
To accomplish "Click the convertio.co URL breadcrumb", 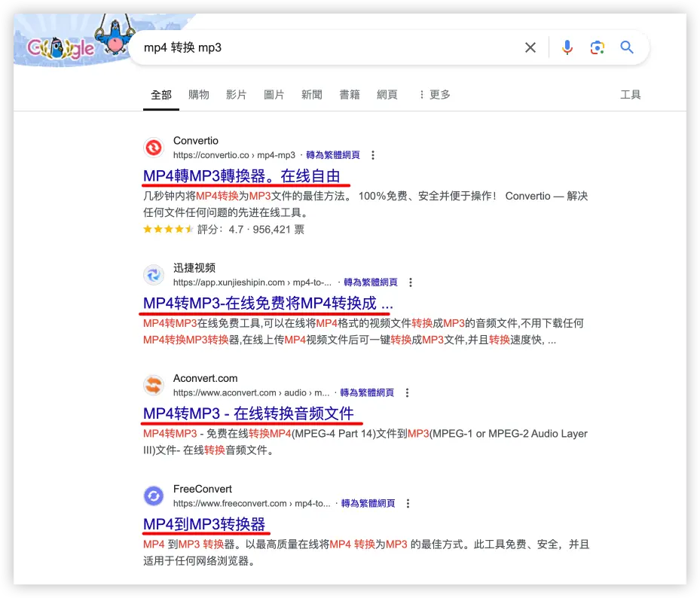I will pos(234,155).
